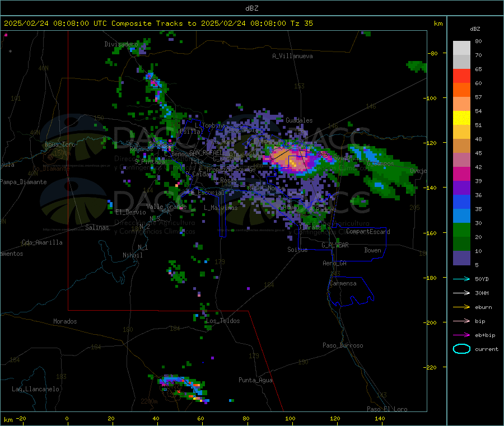Click the Agua_Toro place label

click(60, 144)
